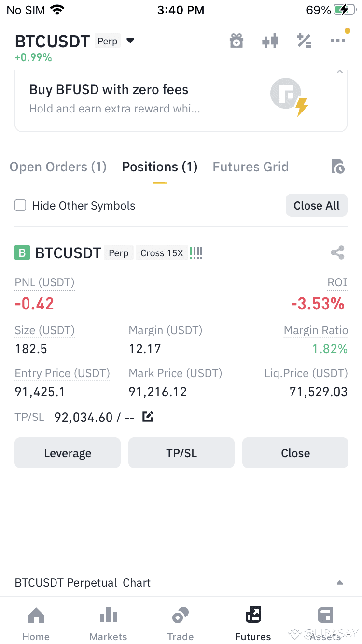Check Hide Other Symbols box
362x644 pixels.
(x=20, y=206)
